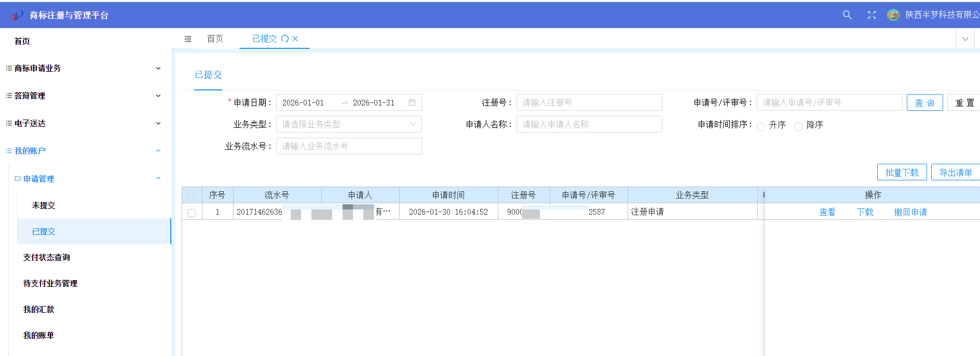Click the 查看 link in row 1
The width and height of the screenshot is (980, 356).
827,212
